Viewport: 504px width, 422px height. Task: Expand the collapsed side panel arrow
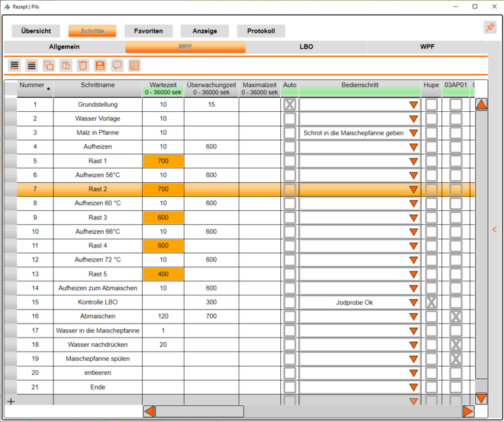pyautogui.click(x=494, y=229)
